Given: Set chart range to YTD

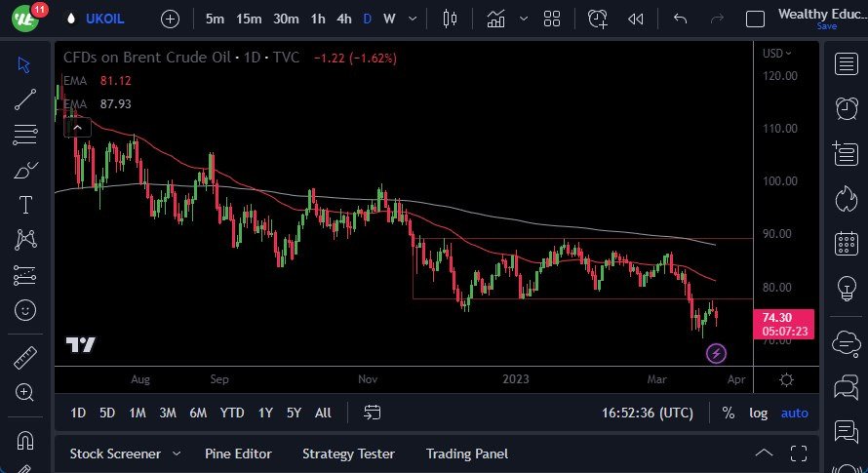Looking at the screenshot, I should pos(232,413).
